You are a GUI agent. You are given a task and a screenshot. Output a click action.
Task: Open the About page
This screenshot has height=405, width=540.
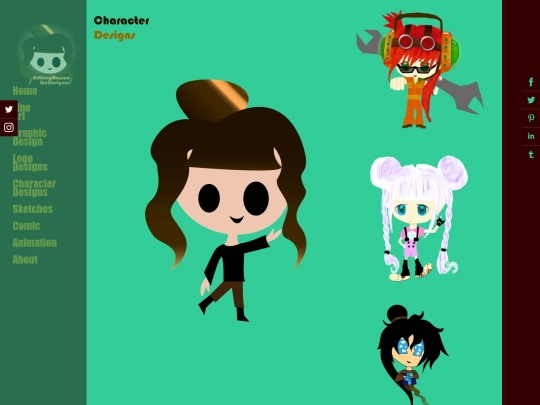point(25,260)
